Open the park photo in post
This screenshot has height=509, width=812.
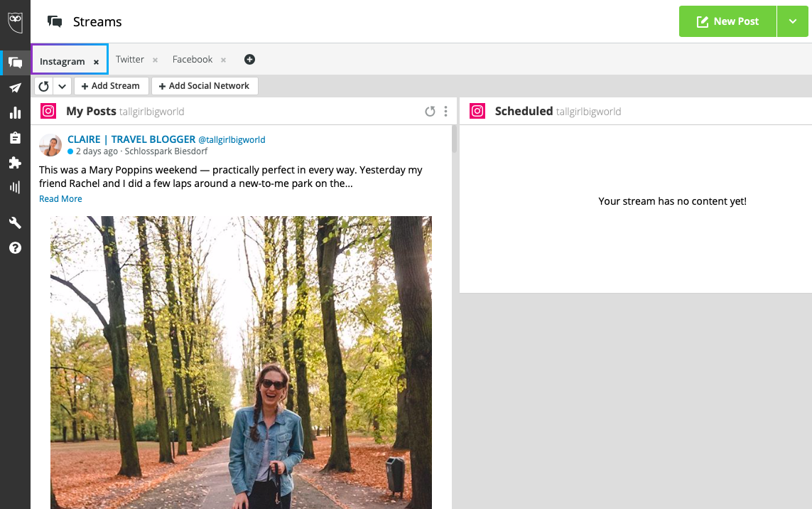click(x=241, y=363)
